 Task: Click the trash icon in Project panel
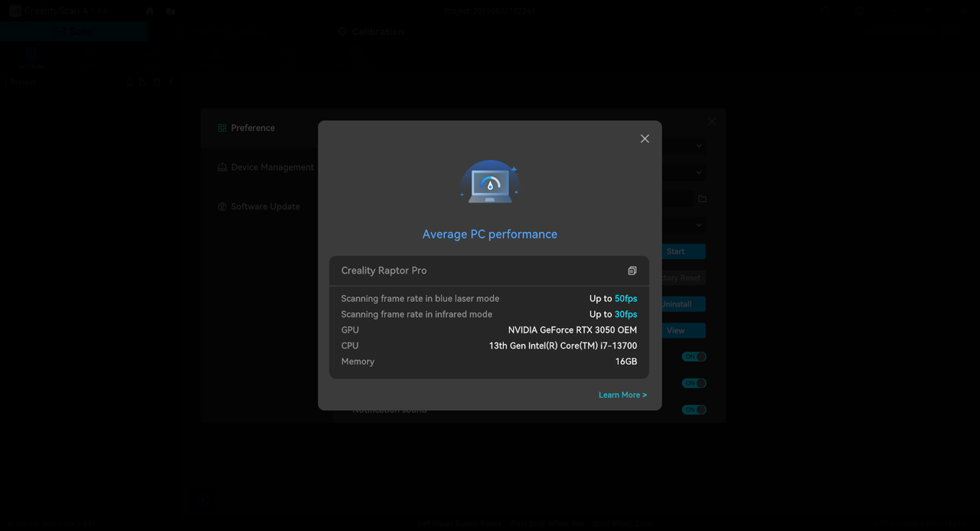[x=156, y=82]
